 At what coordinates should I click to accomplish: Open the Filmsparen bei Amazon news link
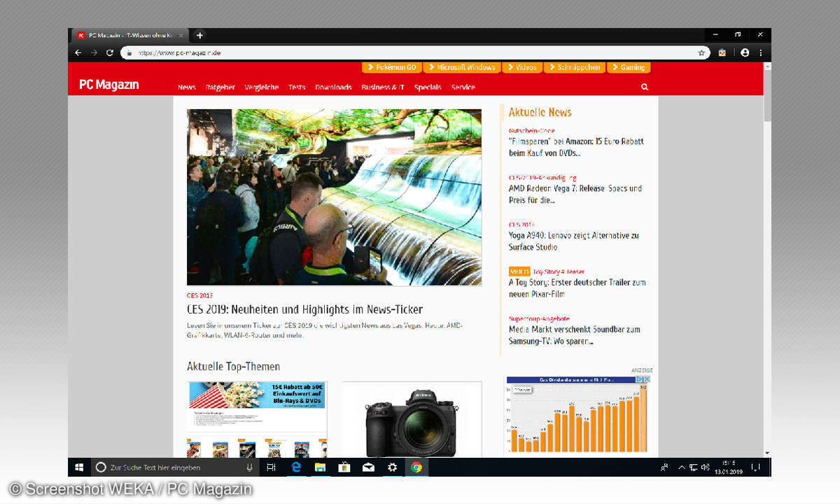click(576, 147)
